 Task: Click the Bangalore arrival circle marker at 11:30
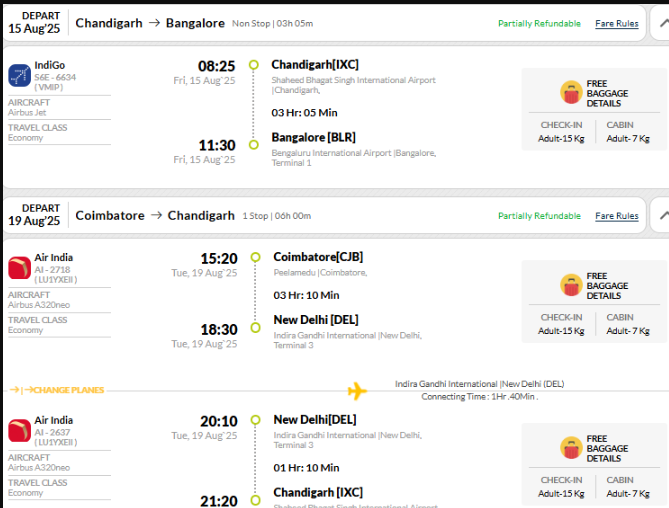[253, 145]
